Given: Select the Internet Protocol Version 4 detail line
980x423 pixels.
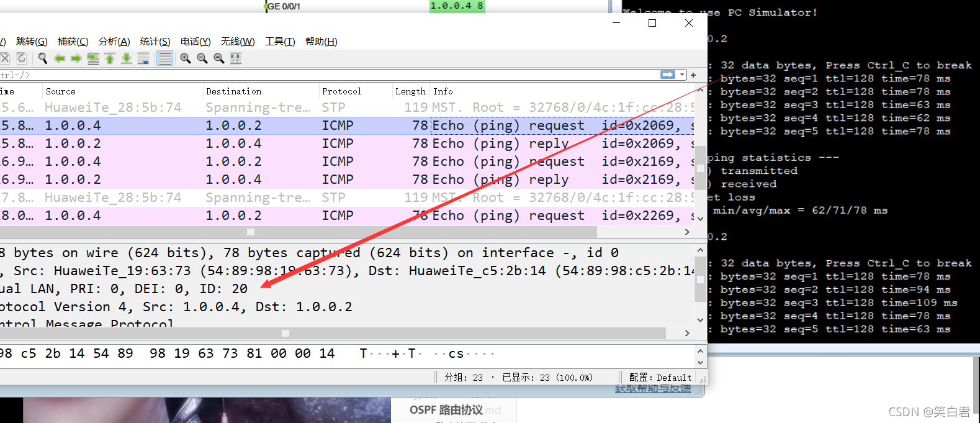Looking at the screenshot, I should (x=347, y=307).
